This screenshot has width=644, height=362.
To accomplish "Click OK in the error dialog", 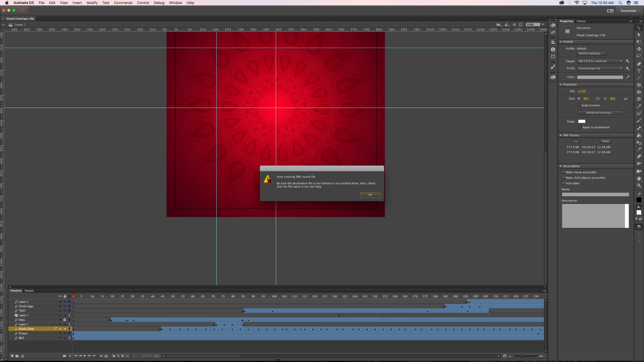I will 370,195.
